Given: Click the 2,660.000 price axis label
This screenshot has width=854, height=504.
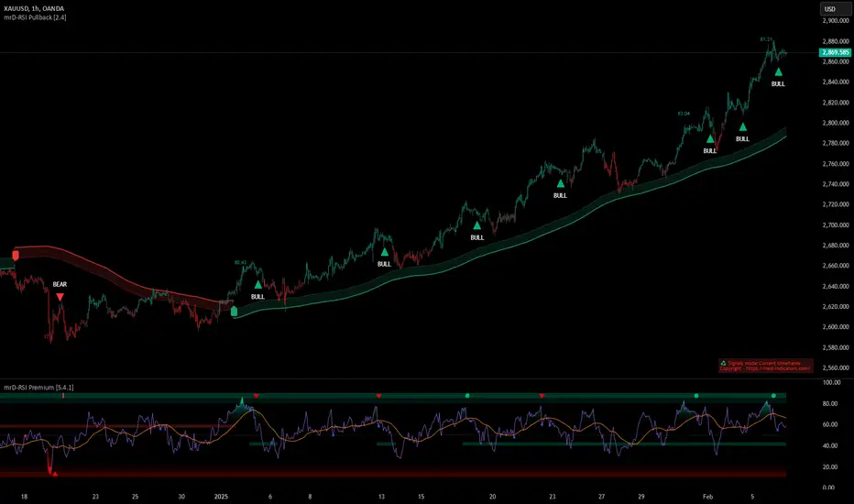Looking at the screenshot, I should 836,266.
